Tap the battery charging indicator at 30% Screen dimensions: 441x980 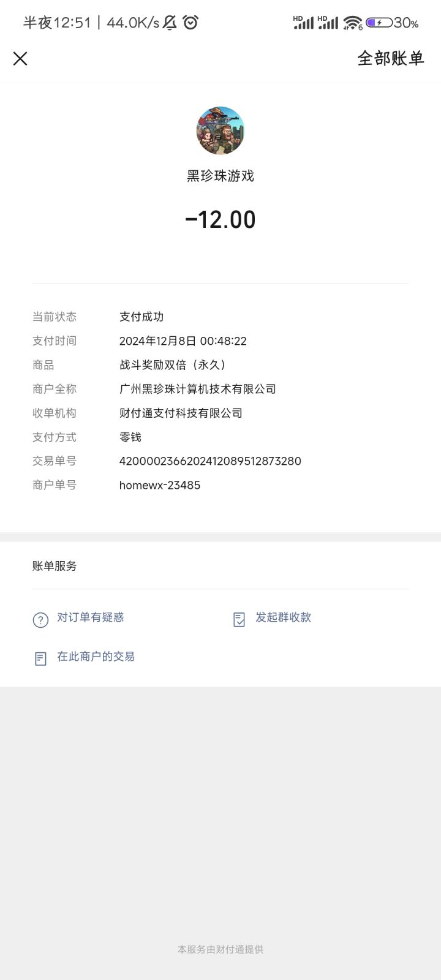pyautogui.click(x=379, y=23)
